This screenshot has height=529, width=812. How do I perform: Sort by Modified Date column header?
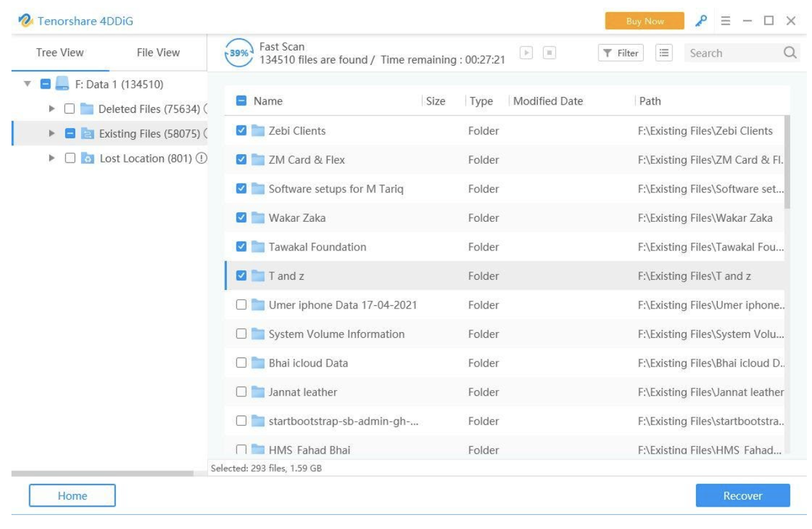coord(548,101)
